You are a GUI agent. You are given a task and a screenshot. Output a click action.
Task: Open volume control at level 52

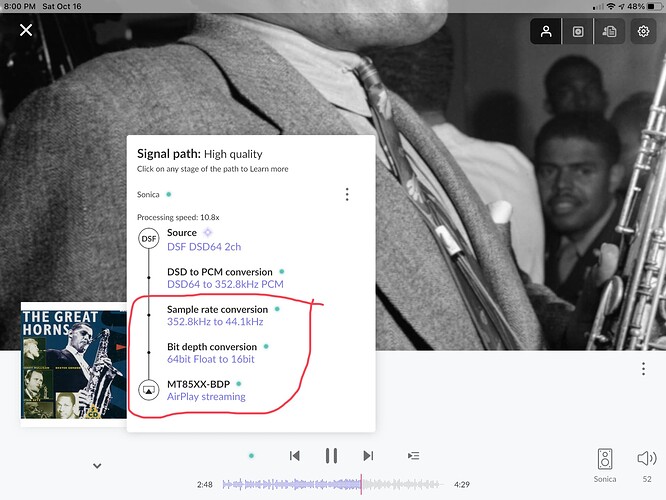click(646, 458)
